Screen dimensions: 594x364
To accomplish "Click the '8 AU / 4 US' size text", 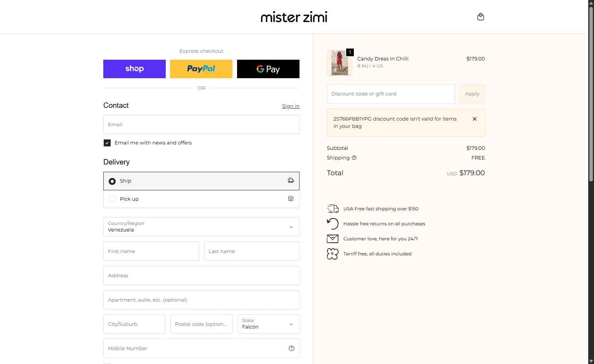I will (370, 66).
